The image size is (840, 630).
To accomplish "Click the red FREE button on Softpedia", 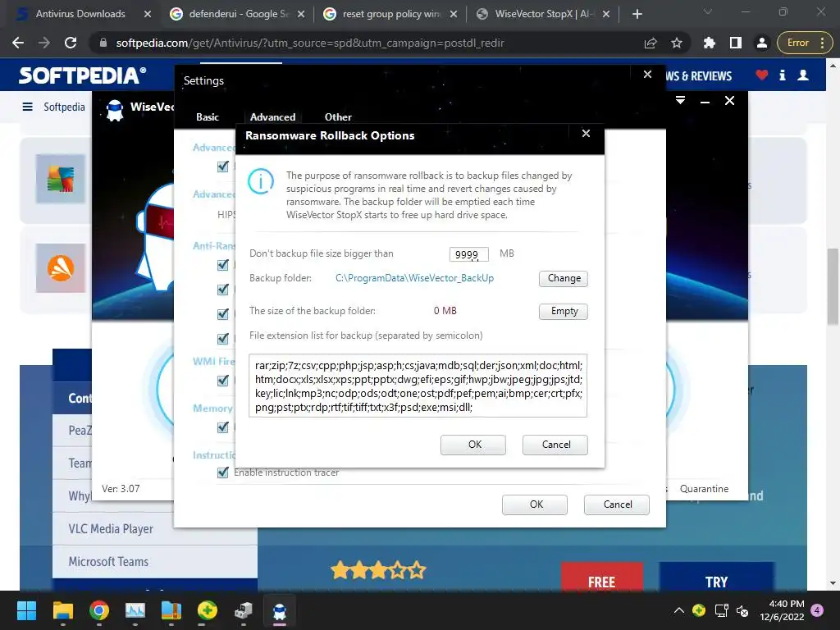I will (601, 577).
